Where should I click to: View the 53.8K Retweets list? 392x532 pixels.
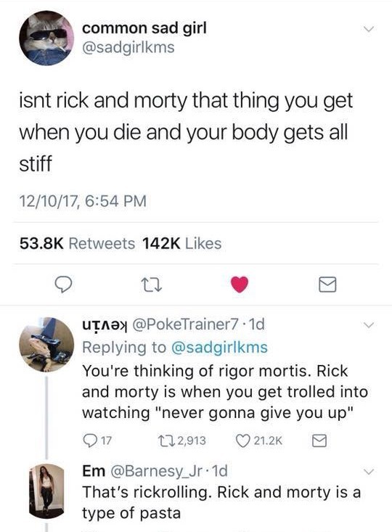pyautogui.click(x=77, y=243)
